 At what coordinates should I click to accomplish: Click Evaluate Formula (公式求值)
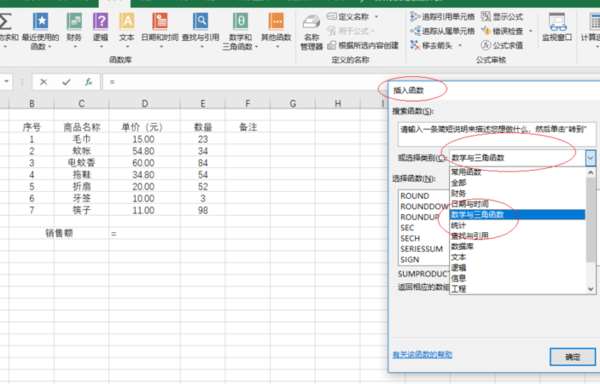pos(502,45)
